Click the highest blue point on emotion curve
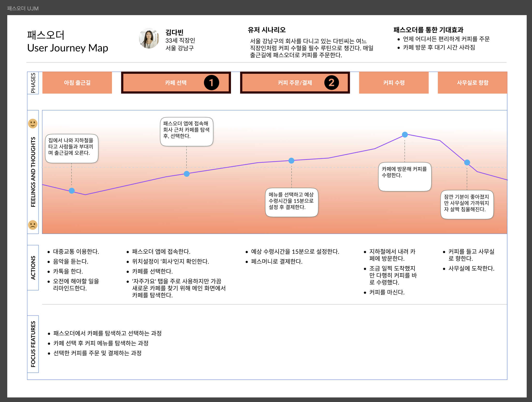 [405, 134]
